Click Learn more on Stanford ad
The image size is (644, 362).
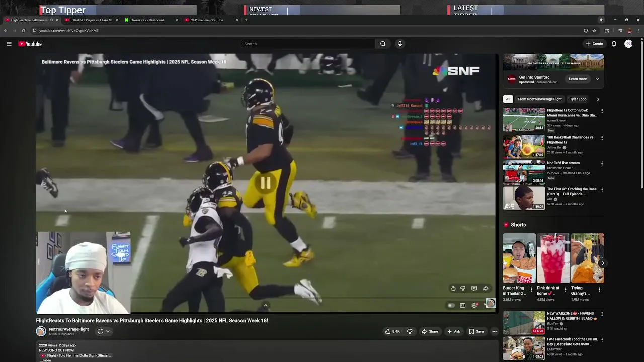coord(578,79)
